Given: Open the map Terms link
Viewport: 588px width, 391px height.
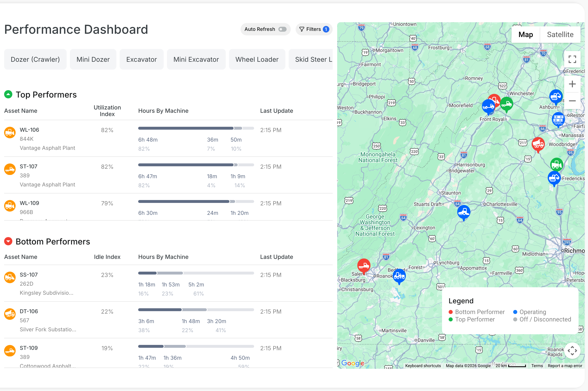Looking at the screenshot, I should tap(537, 365).
